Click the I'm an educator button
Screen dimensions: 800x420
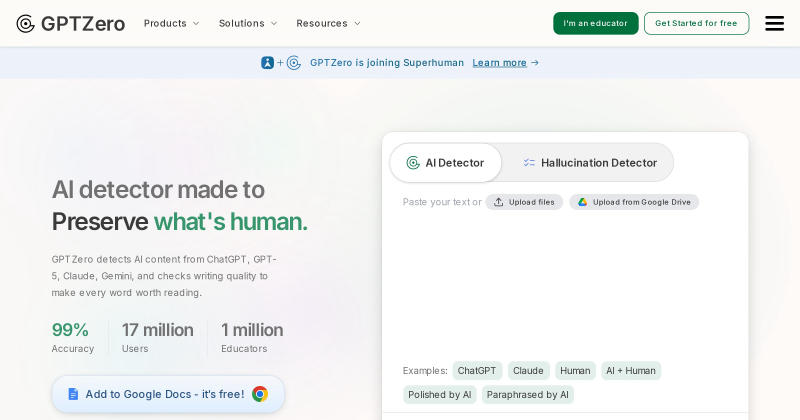pyautogui.click(x=595, y=23)
